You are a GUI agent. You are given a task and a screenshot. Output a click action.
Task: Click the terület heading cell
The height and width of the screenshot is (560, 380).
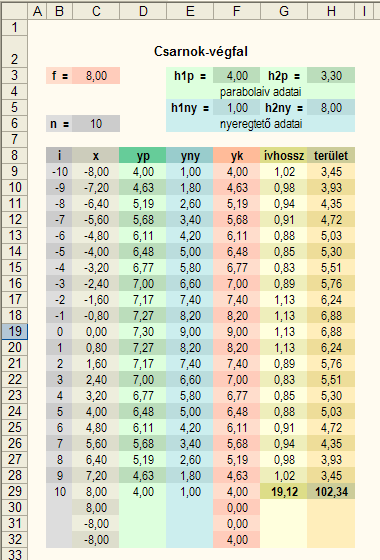pyautogui.click(x=331, y=156)
